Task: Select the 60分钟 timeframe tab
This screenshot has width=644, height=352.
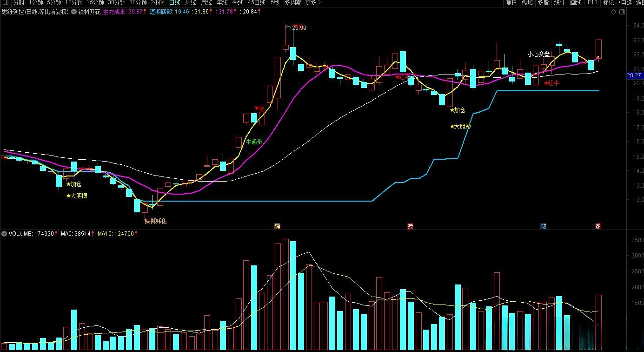Action: 138,3
